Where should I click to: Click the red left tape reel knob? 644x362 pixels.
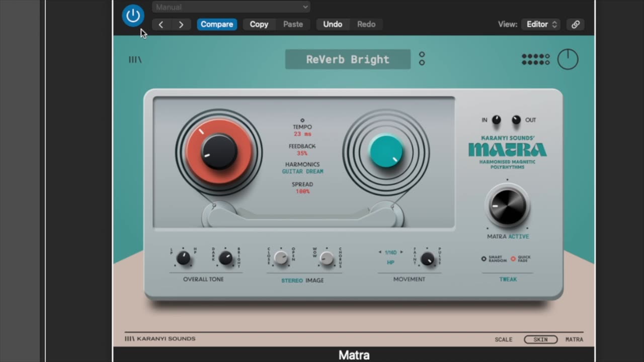pos(219,151)
